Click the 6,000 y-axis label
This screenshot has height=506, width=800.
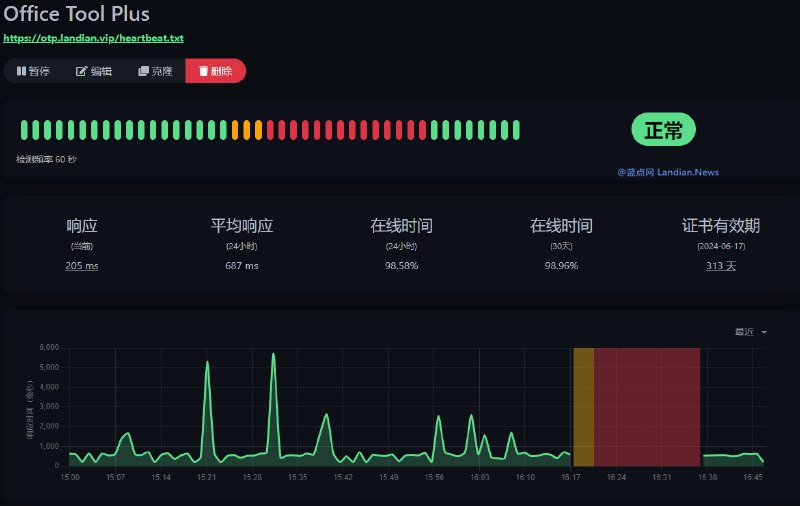[x=49, y=347]
